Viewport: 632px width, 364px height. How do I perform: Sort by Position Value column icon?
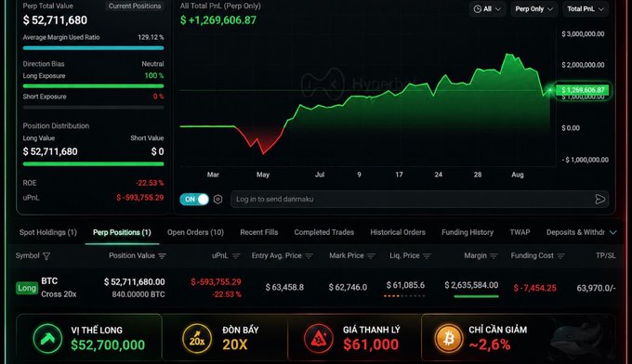(162, 256)
